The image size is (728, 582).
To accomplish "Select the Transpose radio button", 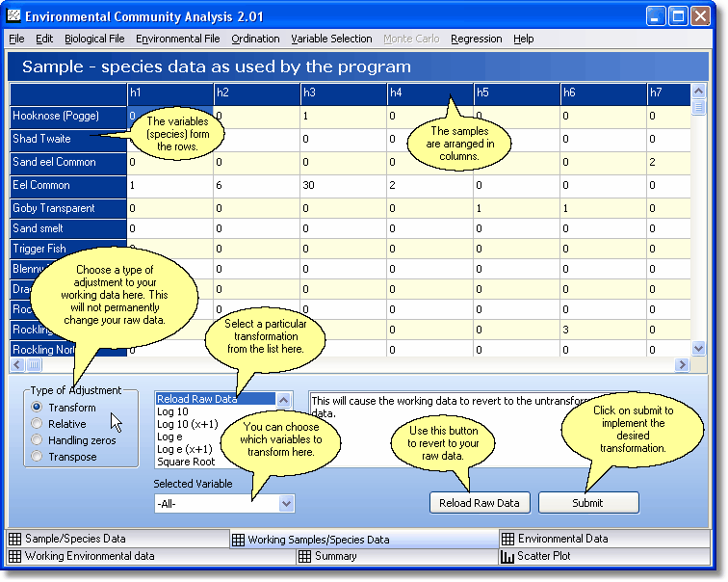I will tap(37, 456).
